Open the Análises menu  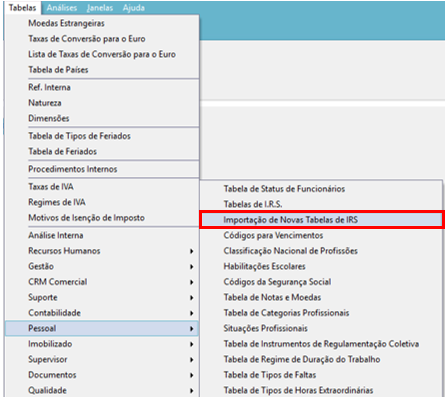coord(62,8)
